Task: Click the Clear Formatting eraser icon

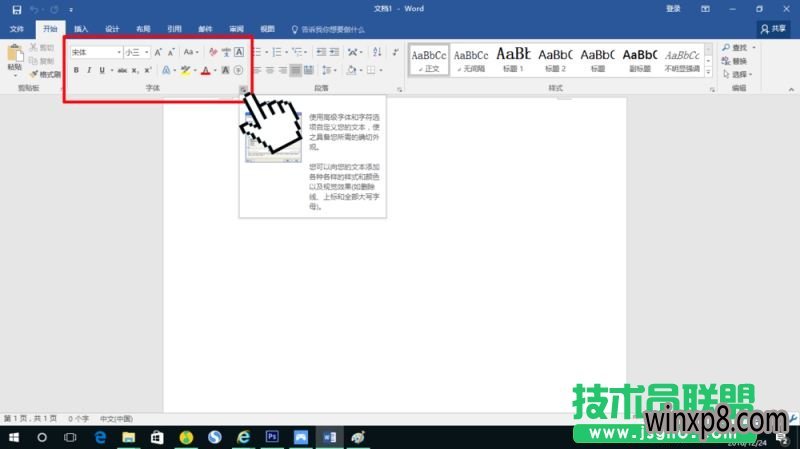Action: [x=213, y=52]
